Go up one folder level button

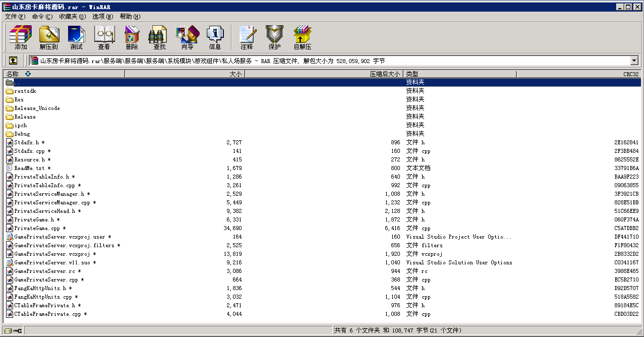click(13, 61)
